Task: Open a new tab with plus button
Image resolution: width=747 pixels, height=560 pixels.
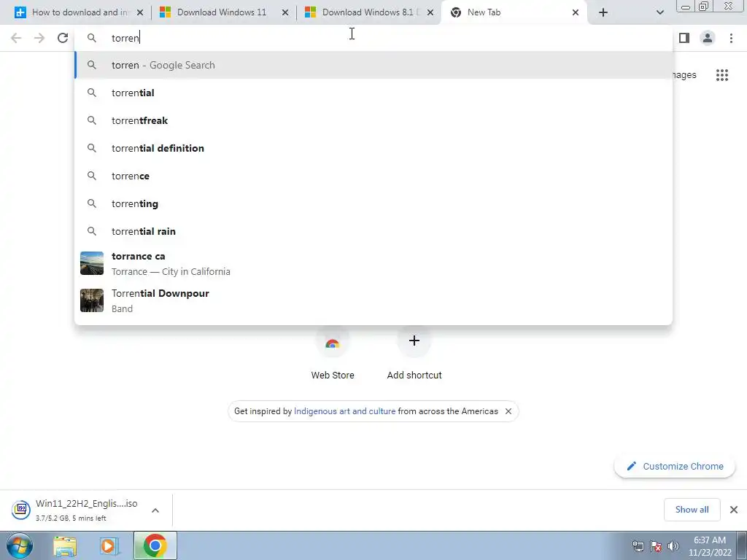Action: tap(603, 13)
